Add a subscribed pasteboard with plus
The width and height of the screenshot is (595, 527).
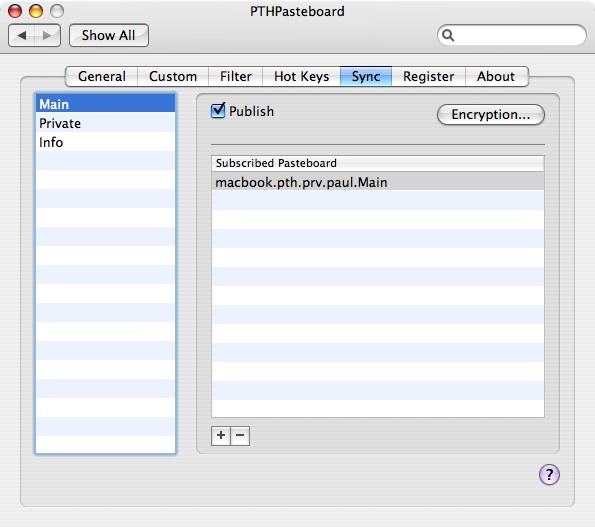coord(221,436)
